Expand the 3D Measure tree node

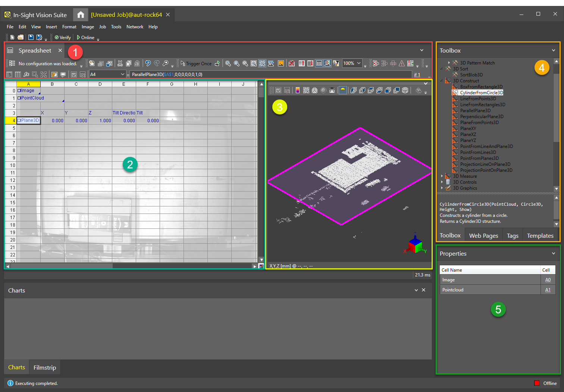coord(442,176)
